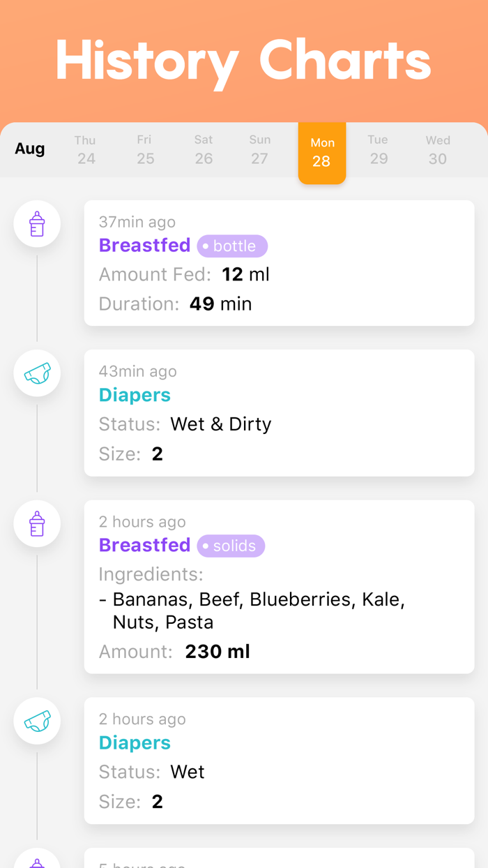Select Fri 25 from the date strip
Image resolution: width=488 pixels, height=868 pixels.
click(x=144, y=151)
